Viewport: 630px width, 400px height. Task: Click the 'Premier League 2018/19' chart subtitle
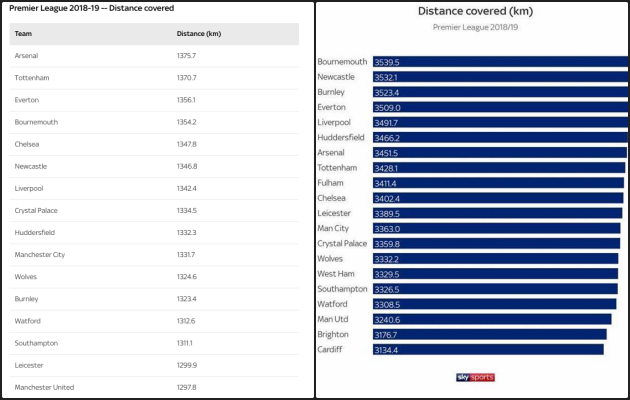475,27
